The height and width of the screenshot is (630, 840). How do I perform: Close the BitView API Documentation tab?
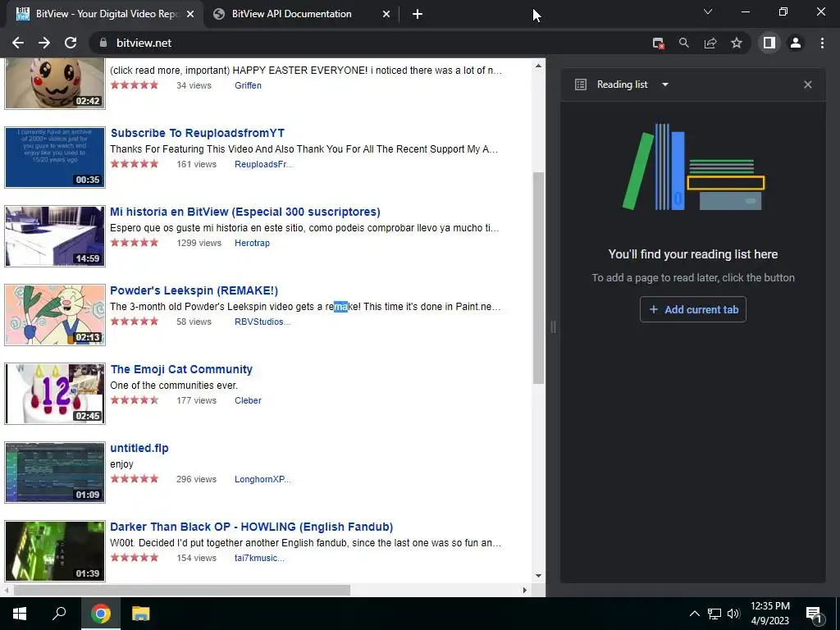click(386, 15)
